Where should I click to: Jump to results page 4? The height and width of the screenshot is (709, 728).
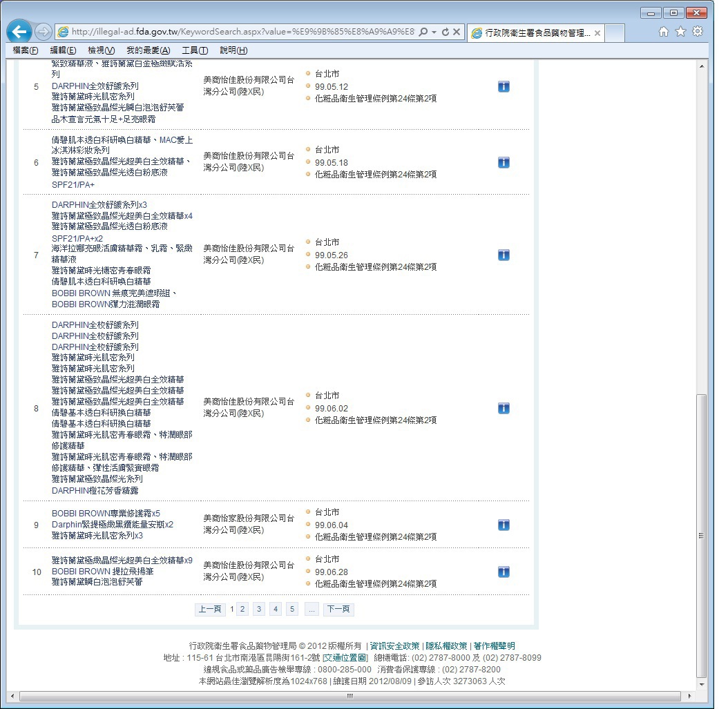(276, 609)
